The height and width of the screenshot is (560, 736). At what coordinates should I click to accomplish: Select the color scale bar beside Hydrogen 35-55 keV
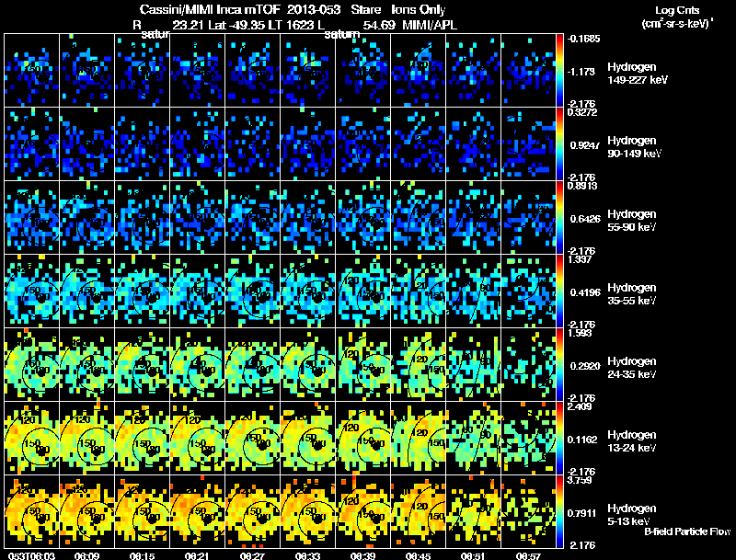click(x=559, y=291)
